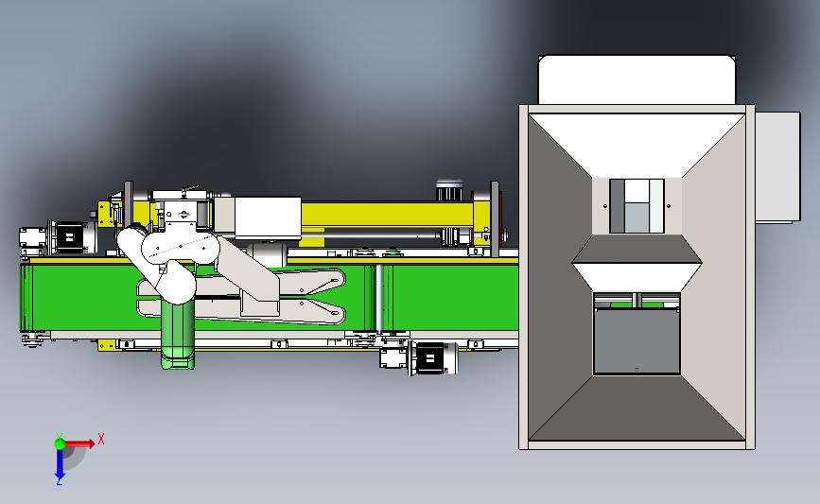The width and height of the screenshot is (820, 504).
Task: Select the vertical roller crossing the green belt
Action: tap(379, 298)
